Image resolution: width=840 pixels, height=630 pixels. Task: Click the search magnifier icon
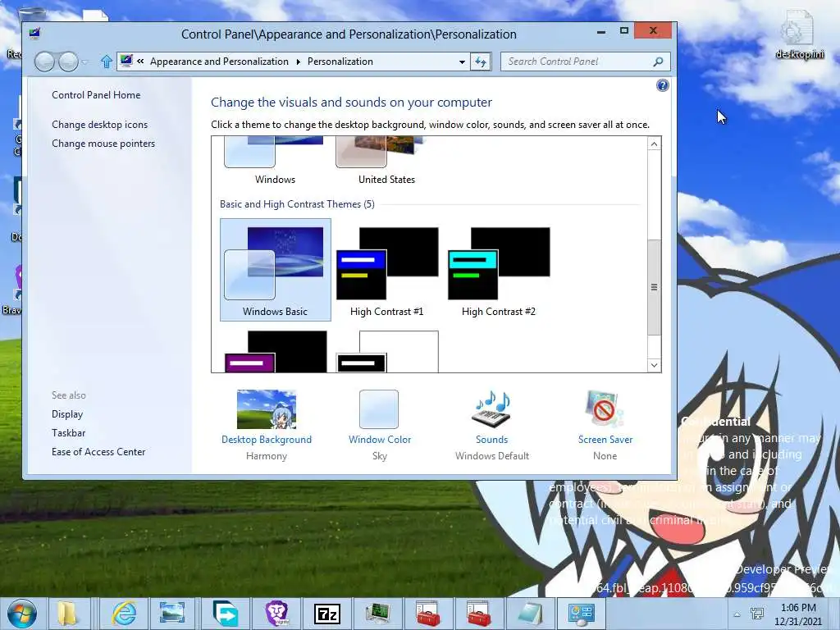(659, 62)
